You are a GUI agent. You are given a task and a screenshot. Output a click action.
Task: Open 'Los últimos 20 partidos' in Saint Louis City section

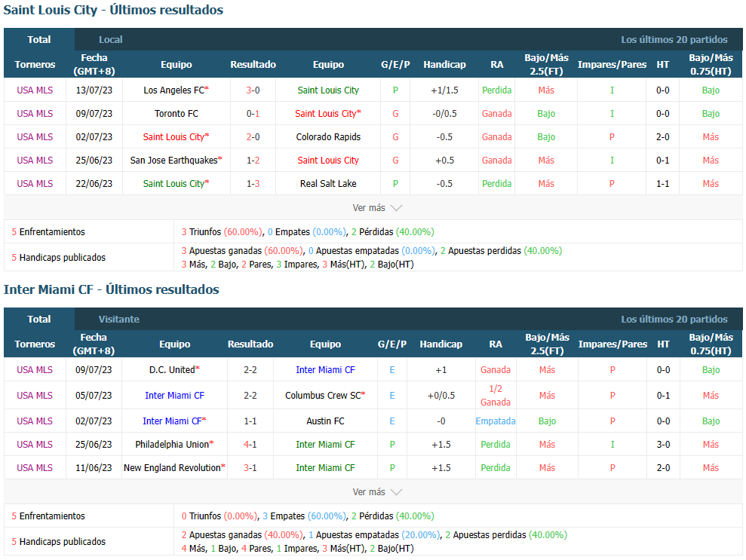(x=674, y=39)
